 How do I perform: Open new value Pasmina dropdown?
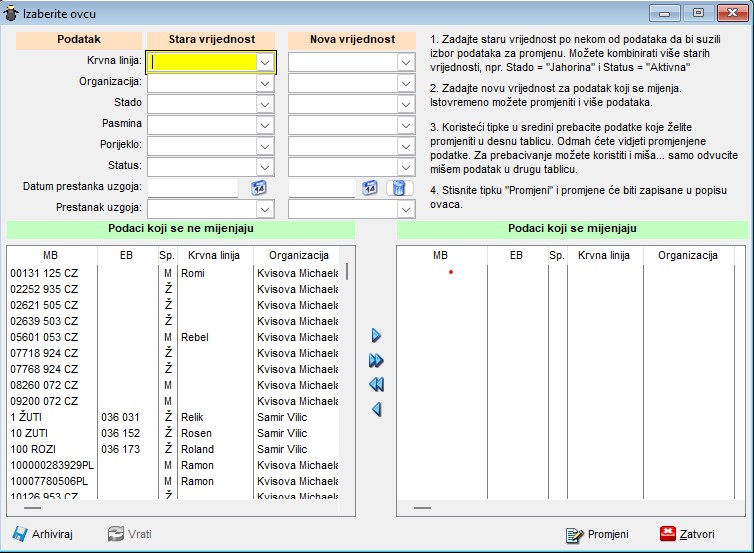tap(405, 125)
